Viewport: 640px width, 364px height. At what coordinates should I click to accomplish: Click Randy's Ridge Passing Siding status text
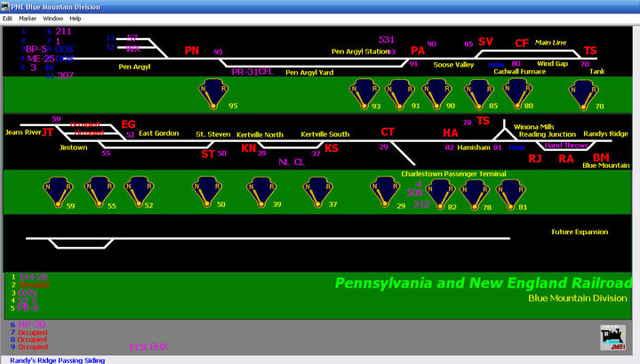tap(58, 360)
